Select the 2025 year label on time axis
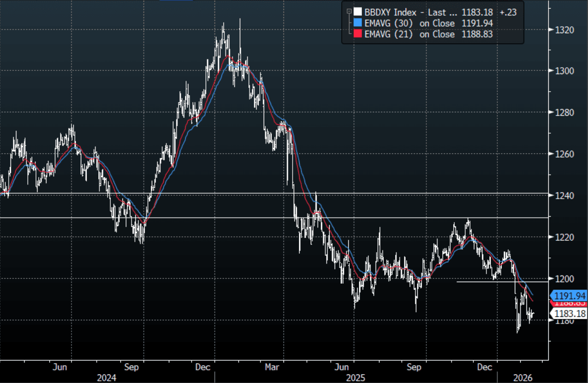The image size is (588, 383). [x=356, y=377]
